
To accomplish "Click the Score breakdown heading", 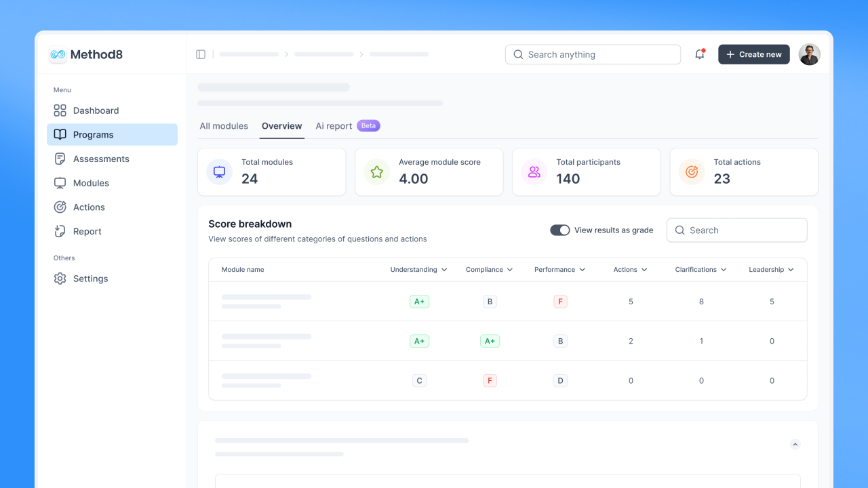I will 250,224.
